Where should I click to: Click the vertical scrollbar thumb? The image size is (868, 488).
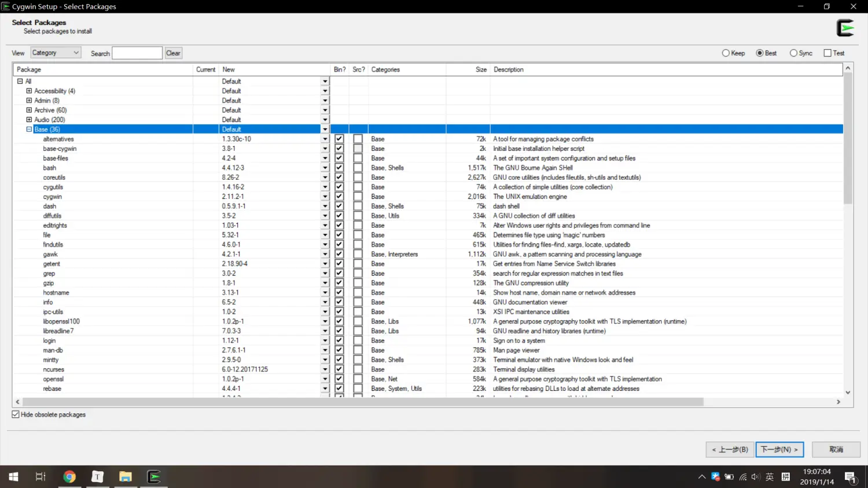(848, 139)
